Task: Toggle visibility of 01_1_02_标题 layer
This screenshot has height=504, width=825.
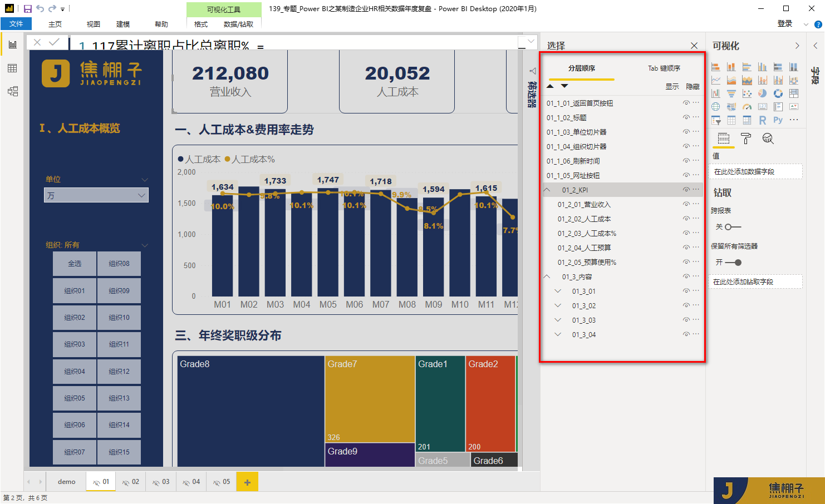Action: (686, 117)
